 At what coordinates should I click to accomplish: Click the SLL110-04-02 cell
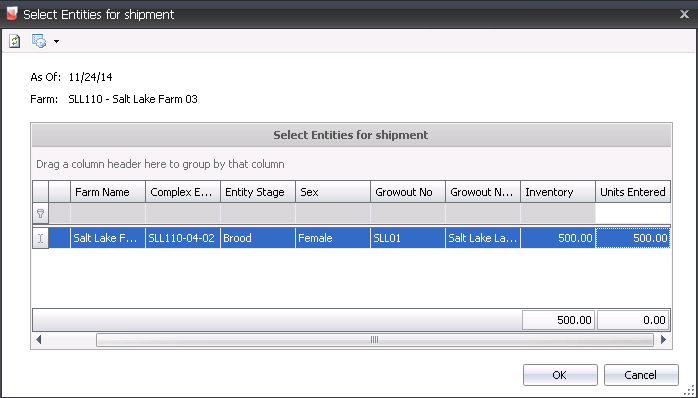click(x=183, y=238)
